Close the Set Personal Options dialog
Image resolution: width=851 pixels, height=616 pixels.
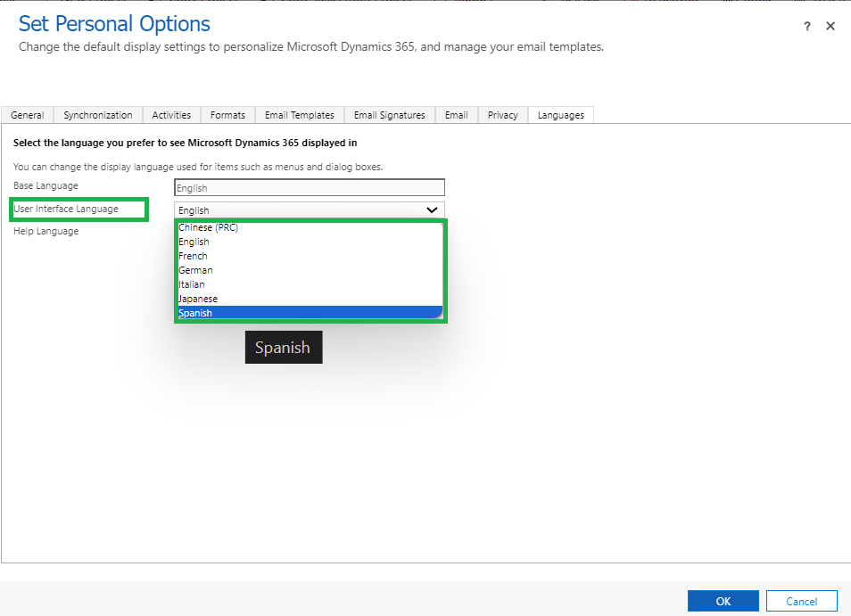pos(830,26)
